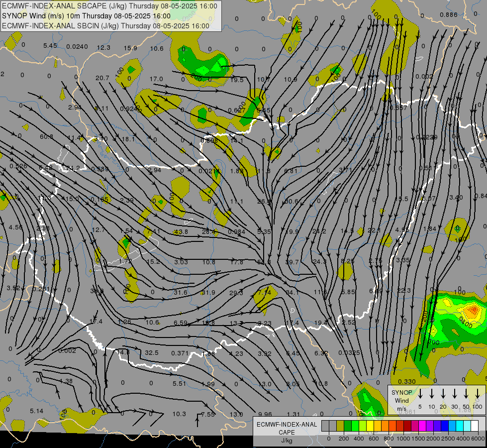Click the 15.9 value on the map
487x448 pixels.
130,48
